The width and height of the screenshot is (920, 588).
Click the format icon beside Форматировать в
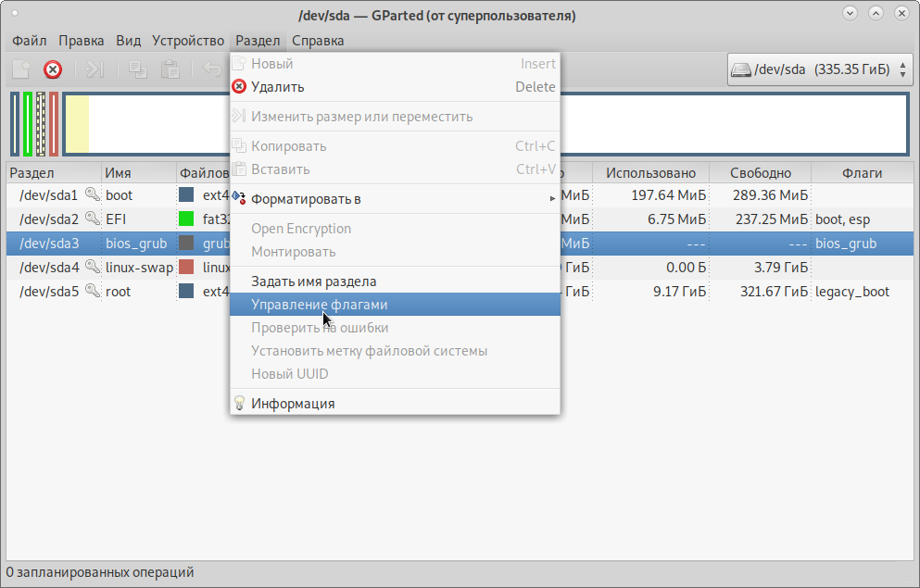(239, 197)
